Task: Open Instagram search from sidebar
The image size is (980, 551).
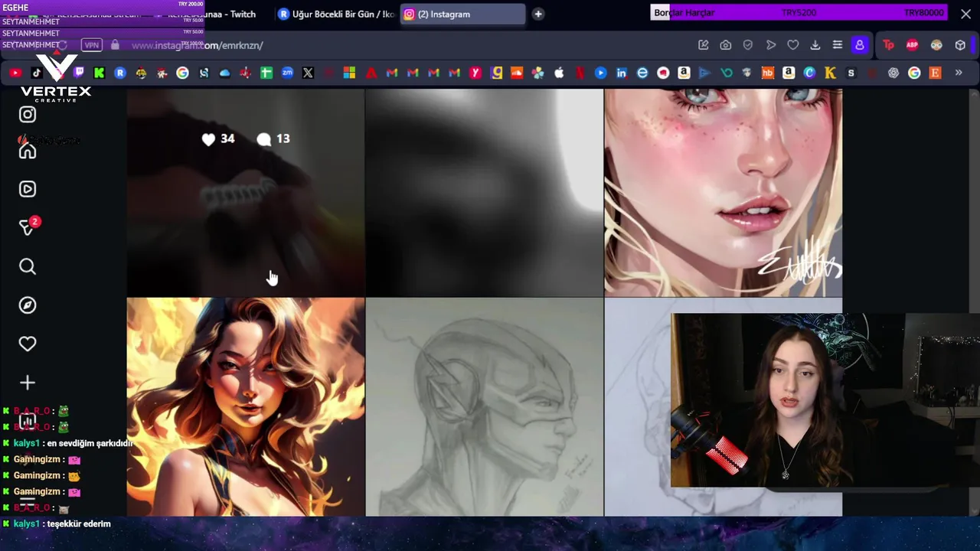Action: (x=28, y=266)
